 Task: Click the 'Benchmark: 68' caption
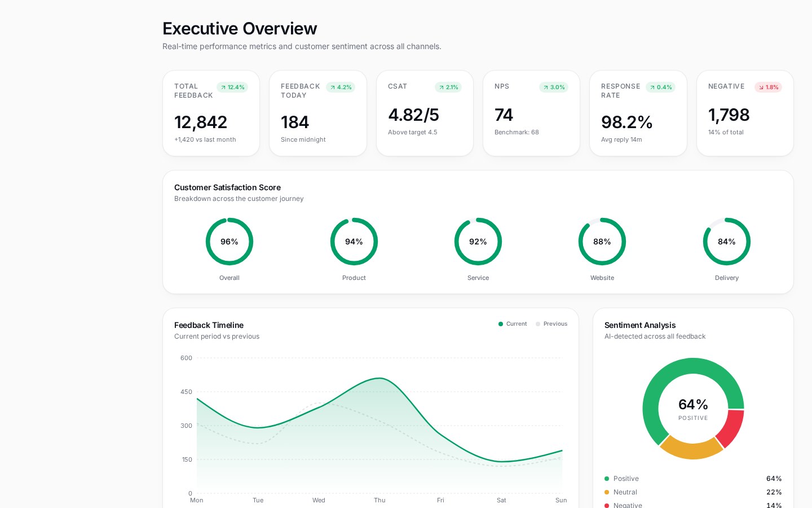point(517,132)
